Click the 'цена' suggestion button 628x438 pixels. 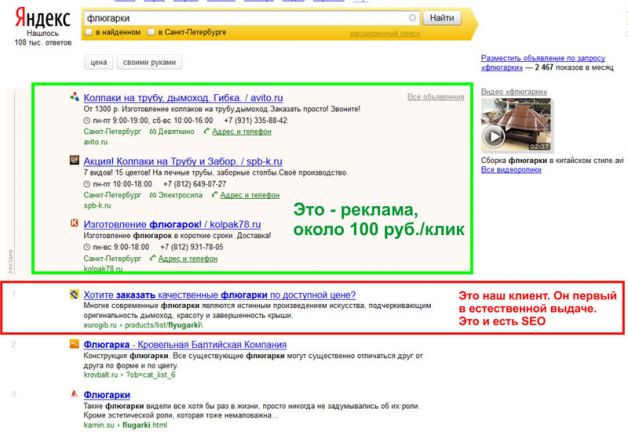click(x=99, y=62)
